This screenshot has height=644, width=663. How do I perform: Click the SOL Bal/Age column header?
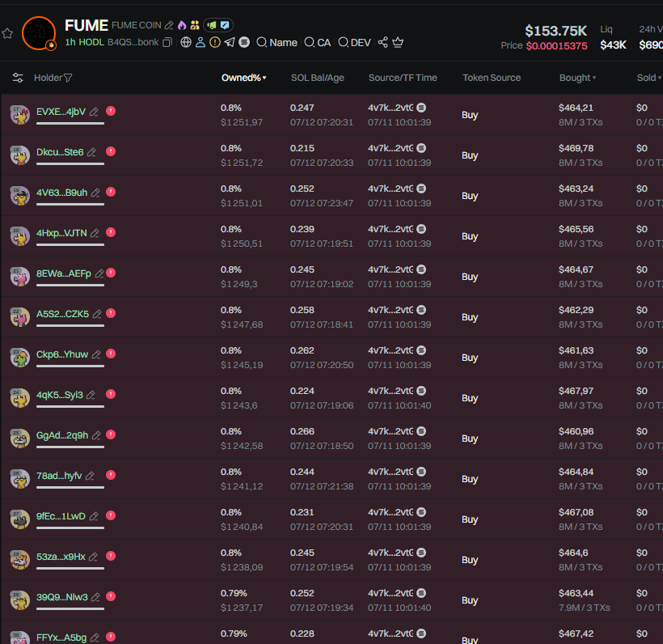pos(318,78)
